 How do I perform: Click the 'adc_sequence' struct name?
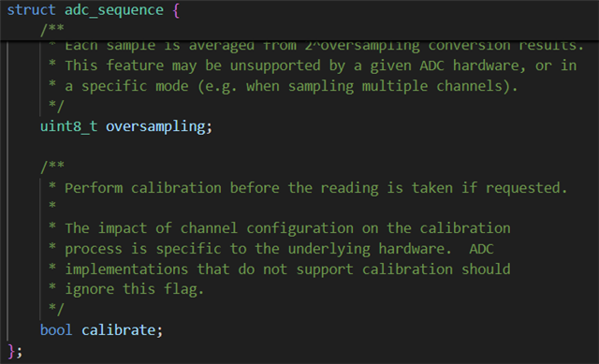[114, 10]
